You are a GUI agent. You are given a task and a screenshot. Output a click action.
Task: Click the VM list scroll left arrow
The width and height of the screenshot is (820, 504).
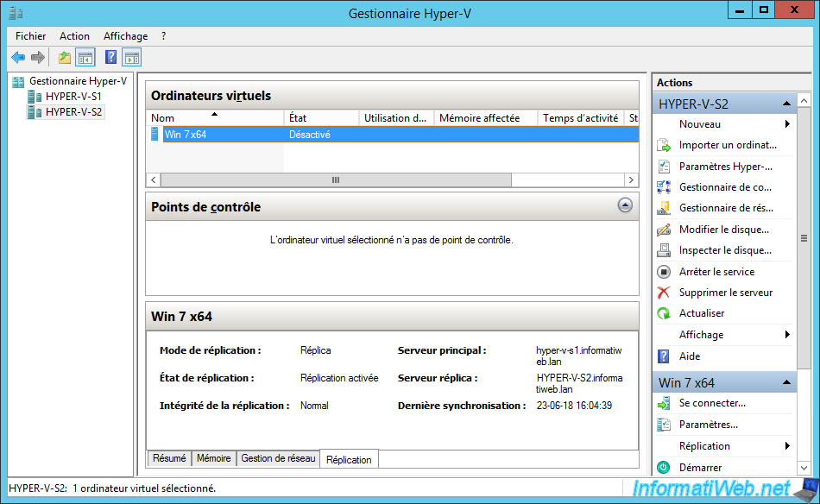[x=154, y=180]
